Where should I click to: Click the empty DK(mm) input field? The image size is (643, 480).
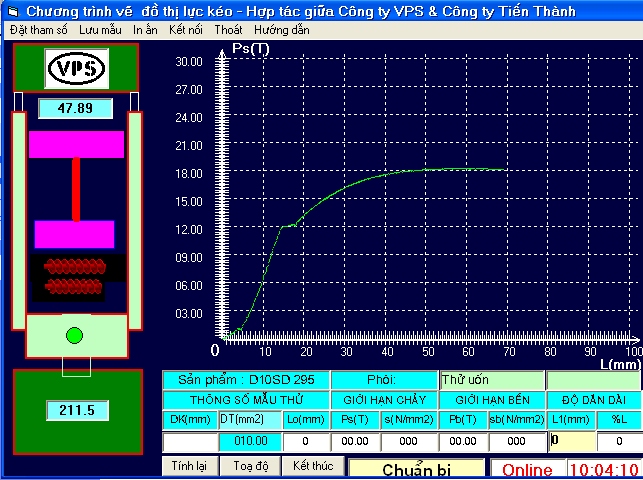pyautogui.click(x=190, y=442)
